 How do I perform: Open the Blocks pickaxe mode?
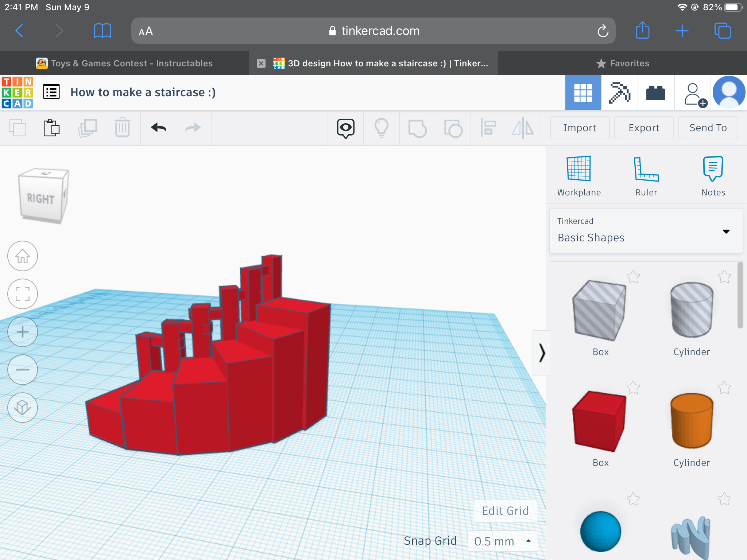pos(619,93)
